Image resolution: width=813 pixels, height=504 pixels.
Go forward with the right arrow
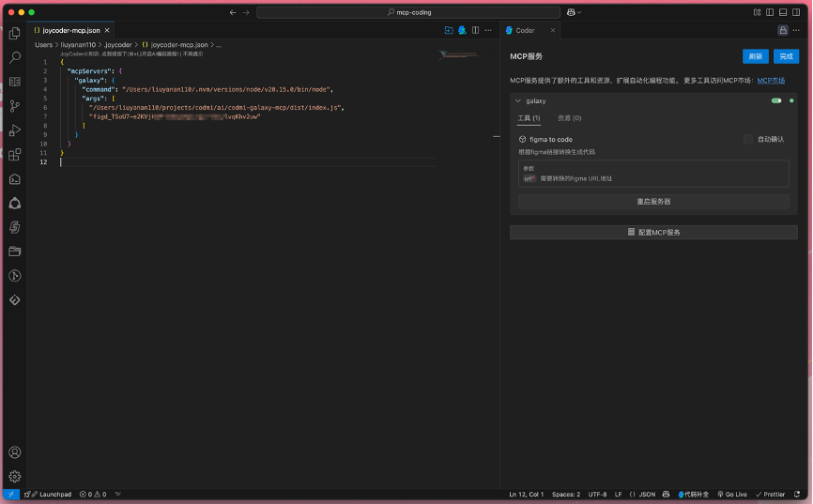(246, 12)
